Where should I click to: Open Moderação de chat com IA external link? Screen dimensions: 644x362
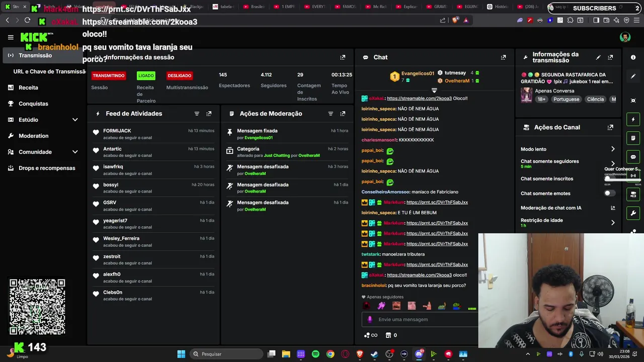click(x=613, y=208)
